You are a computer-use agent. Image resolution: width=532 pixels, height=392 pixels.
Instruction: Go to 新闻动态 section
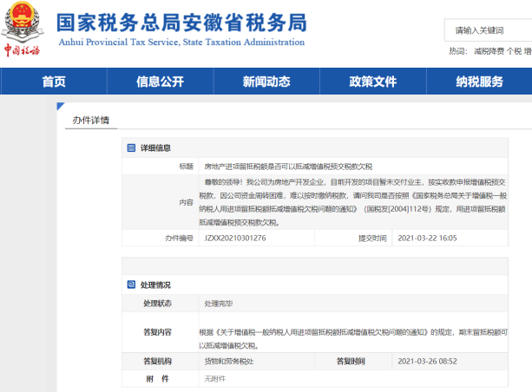(266, 82)
